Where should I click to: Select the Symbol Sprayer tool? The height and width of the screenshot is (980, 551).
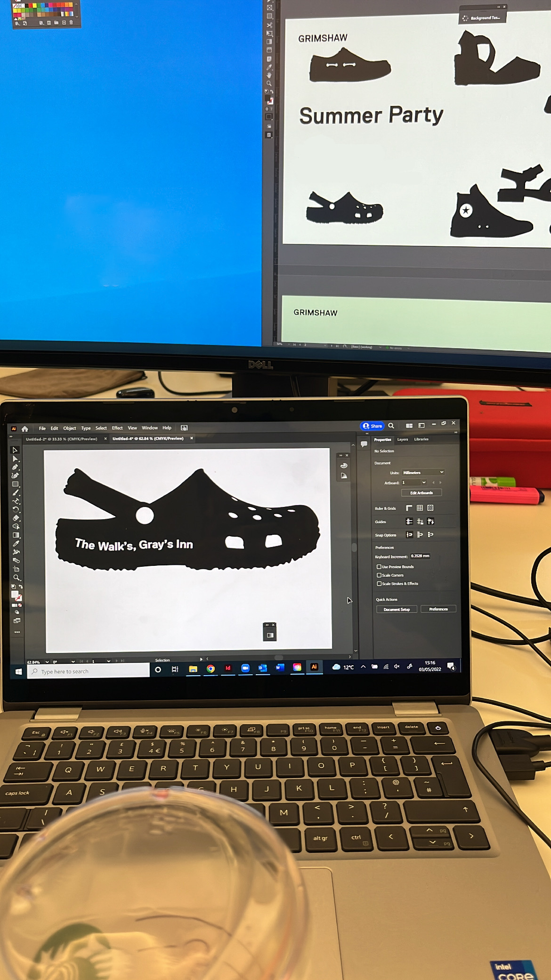(x=16, y=552)
